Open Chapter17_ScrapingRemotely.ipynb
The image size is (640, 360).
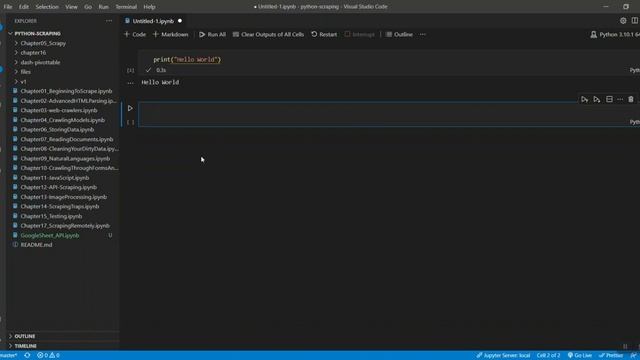(65, 226)
